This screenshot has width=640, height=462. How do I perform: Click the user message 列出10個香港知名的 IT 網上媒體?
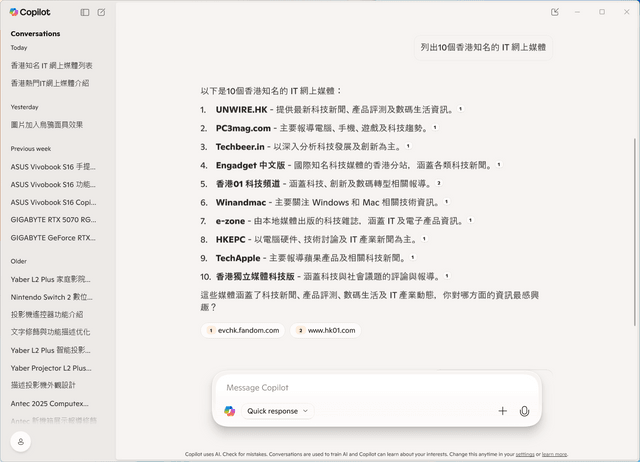click(483, 47)
